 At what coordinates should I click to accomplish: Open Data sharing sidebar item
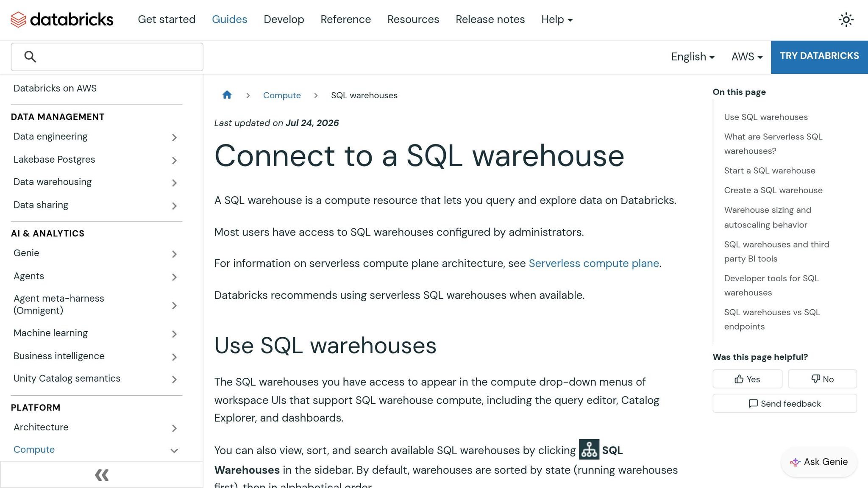[x=41, y=205]
